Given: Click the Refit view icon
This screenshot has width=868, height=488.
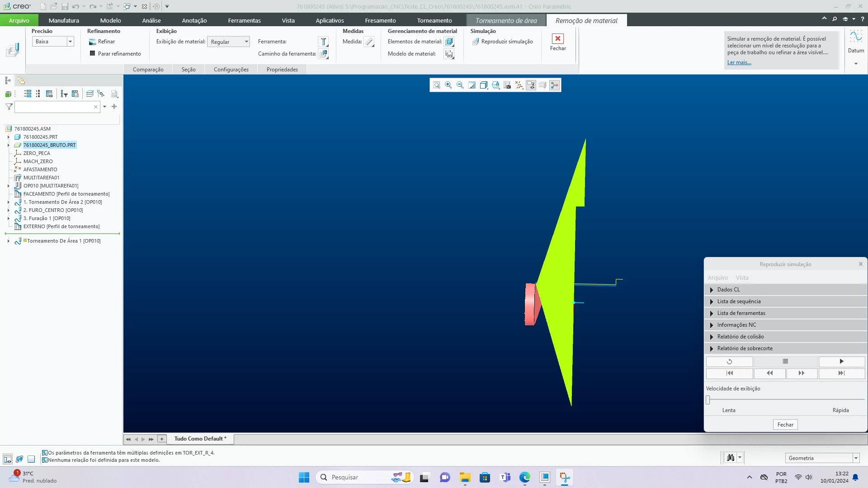Looking at the screenshot, I should (x=437, y=85).
